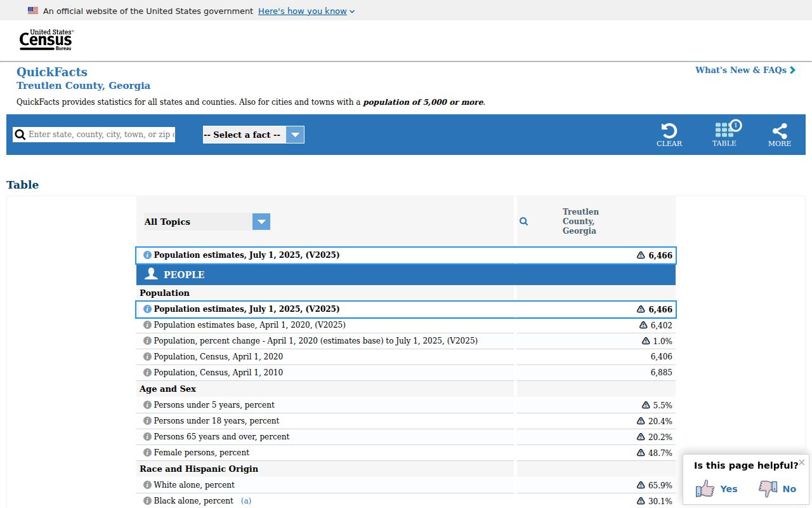The width and height of the screenshot is (812, 508).
Task: Click the thumbs-up Yes feedback button
Action: (716, 488)
